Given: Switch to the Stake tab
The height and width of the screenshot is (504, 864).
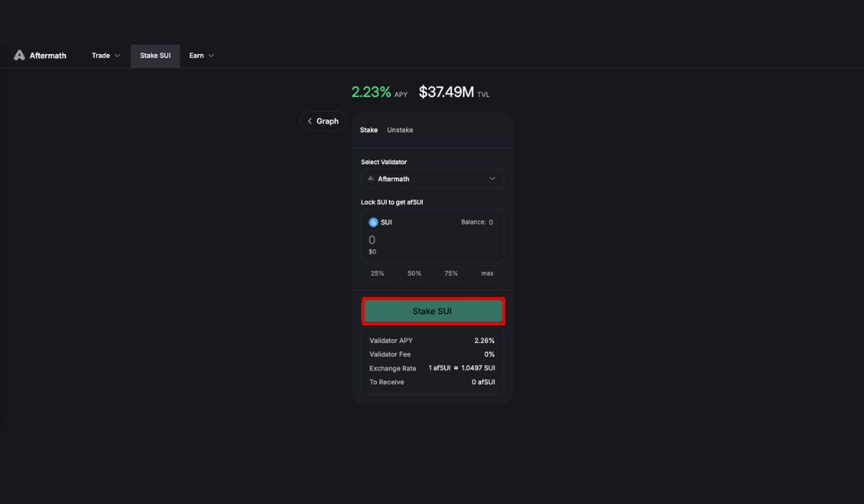Looking at the screenshot, I should [x=369, y=130].
